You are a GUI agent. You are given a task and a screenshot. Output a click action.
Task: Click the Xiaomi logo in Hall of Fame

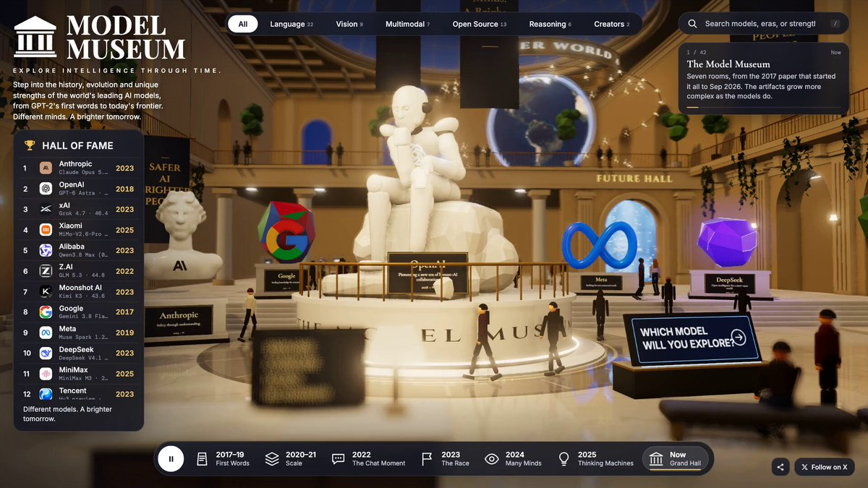pyautogui.click(x=46, y=230)
